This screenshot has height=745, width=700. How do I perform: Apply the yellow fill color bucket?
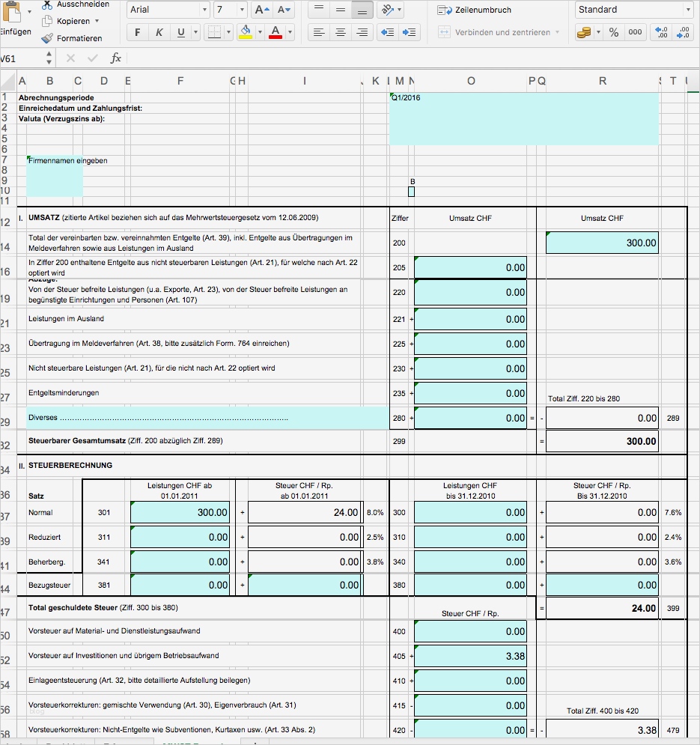[x=245, y=33]
